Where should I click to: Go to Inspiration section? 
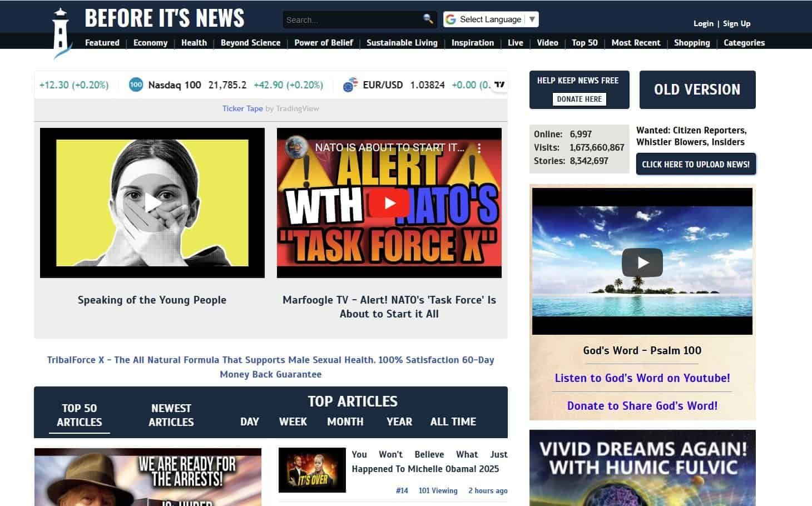473,43
